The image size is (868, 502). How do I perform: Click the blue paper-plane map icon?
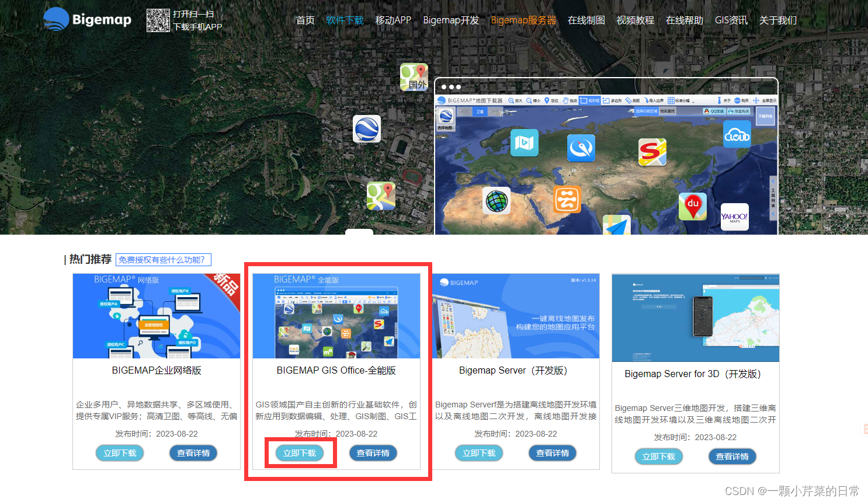tap(617, 225)
